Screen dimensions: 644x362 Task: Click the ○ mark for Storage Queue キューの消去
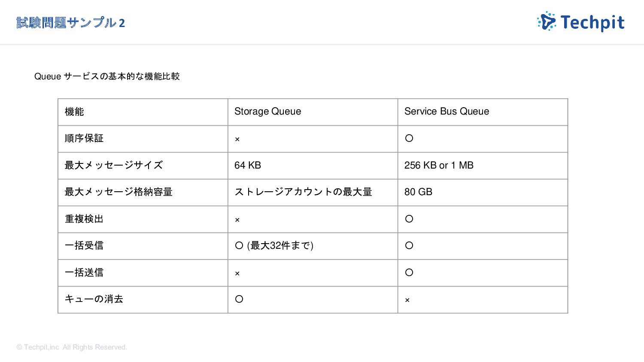(239, 299)
